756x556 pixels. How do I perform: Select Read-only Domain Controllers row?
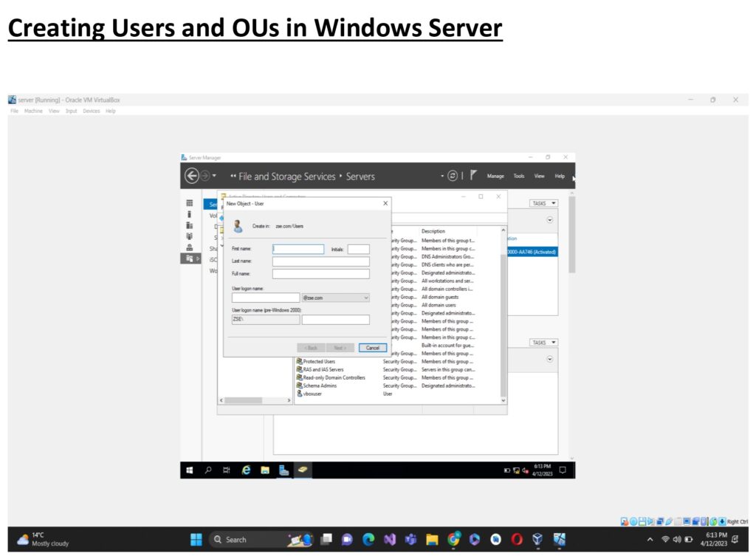pos(385,377)
